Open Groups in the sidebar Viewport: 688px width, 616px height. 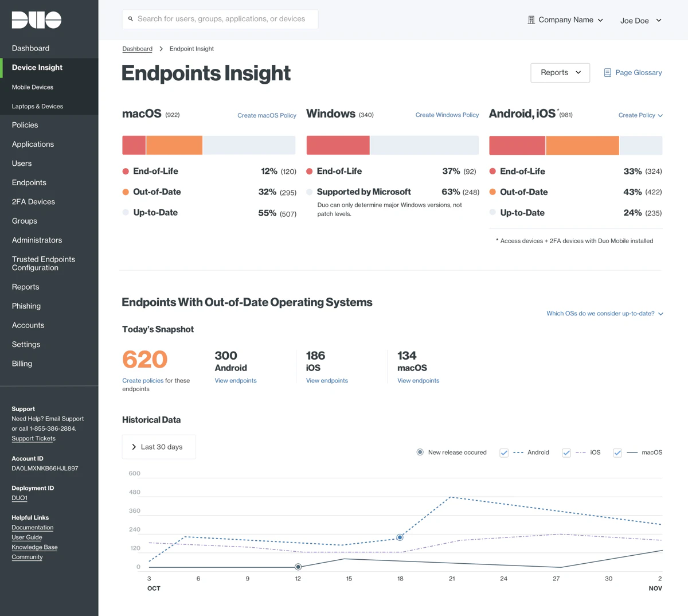(x=25, y=221)
